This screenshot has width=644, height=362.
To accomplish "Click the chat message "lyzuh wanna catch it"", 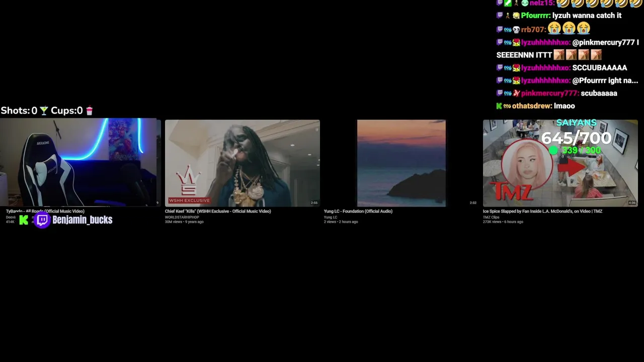I will point(587,16).
